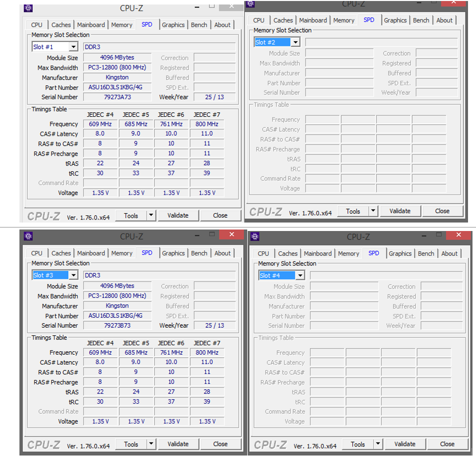This screenshot has height=460, width=476.
Task: Open the About tab in the Slot #2 window
Action: pos(445,20)
